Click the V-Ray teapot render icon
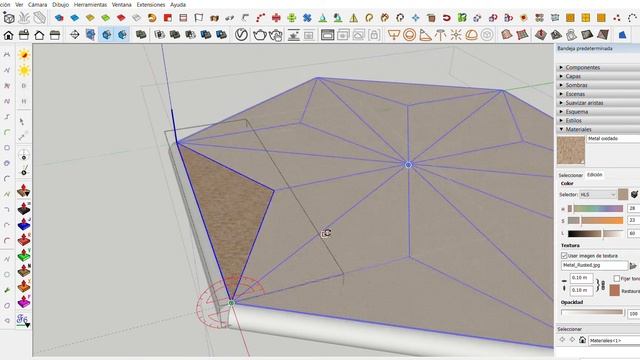The width and height of the screenshot is (640, 360). pyautogui.click(x=260, y=35)
